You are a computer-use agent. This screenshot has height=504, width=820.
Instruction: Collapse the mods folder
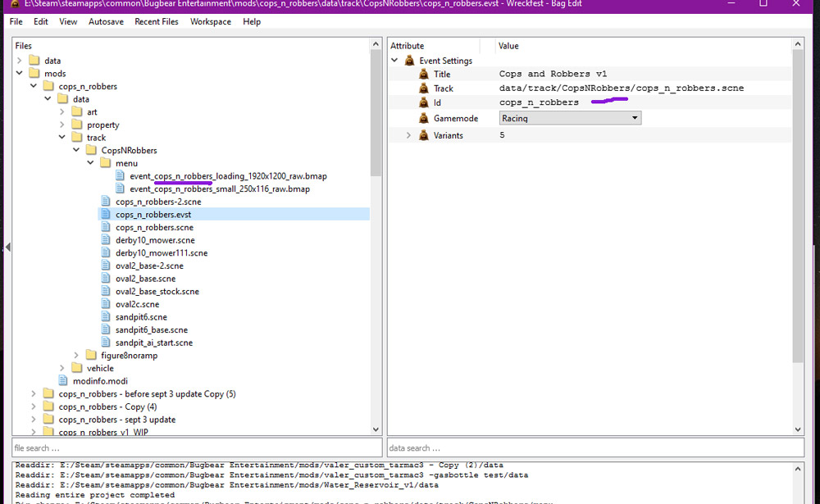[x=20, y=73]
